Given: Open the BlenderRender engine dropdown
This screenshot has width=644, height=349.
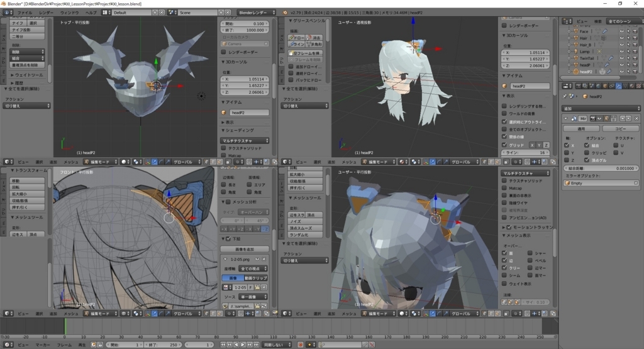Looking at the screenshot, I should pyautogui.click(x=257, y=13).
